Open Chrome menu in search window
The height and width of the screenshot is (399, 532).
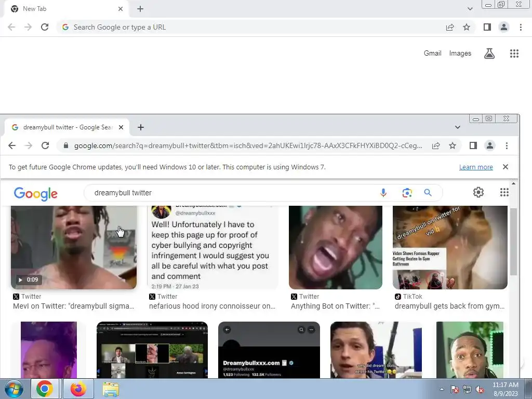point(507,145)
